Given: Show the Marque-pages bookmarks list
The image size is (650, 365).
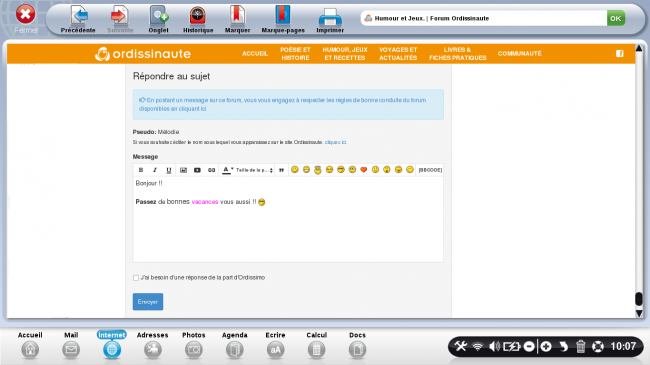Looking at the screenshot, I should [x=283, y=19].
